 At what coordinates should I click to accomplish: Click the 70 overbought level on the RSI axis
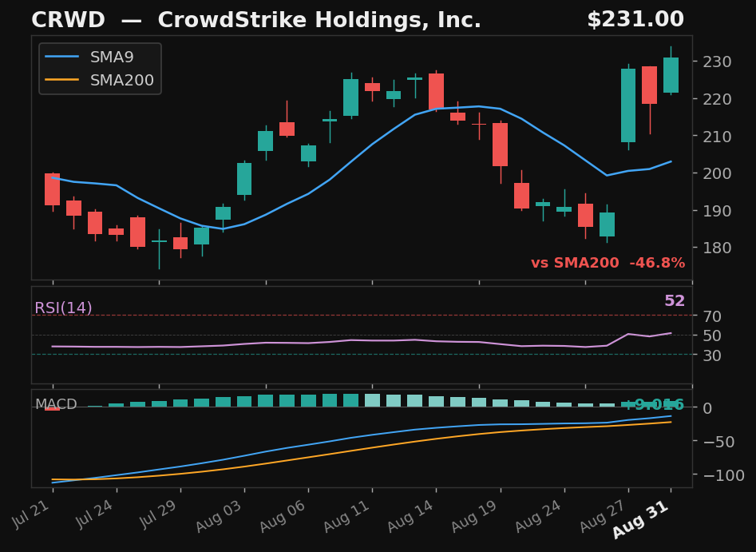[712, 316]
